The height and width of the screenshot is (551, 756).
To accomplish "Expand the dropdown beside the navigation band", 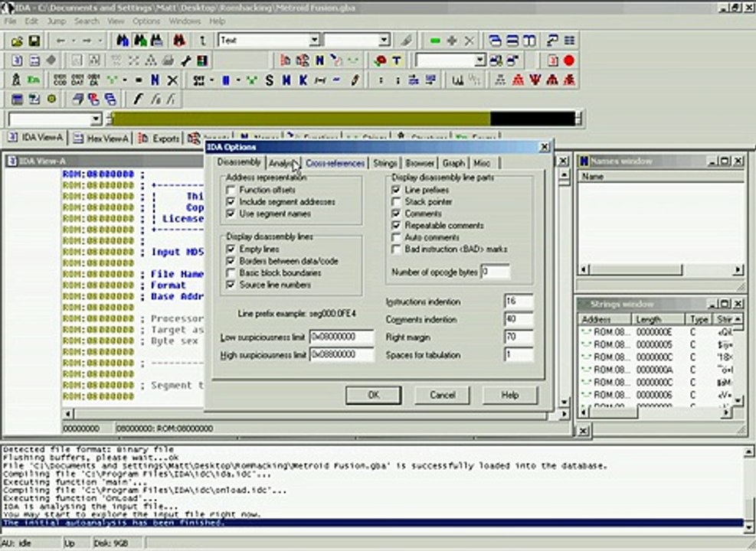I will [96, 119].
